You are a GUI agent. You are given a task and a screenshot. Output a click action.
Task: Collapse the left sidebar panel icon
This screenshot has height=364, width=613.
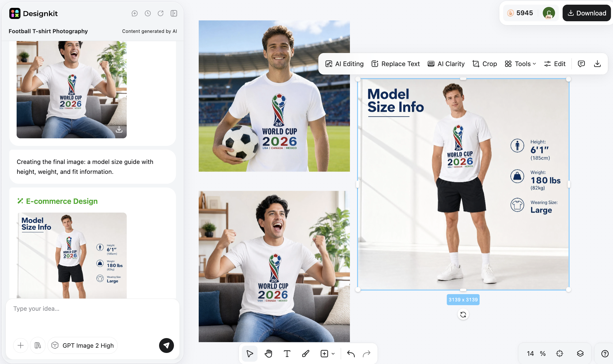click(x=174, y=13)
